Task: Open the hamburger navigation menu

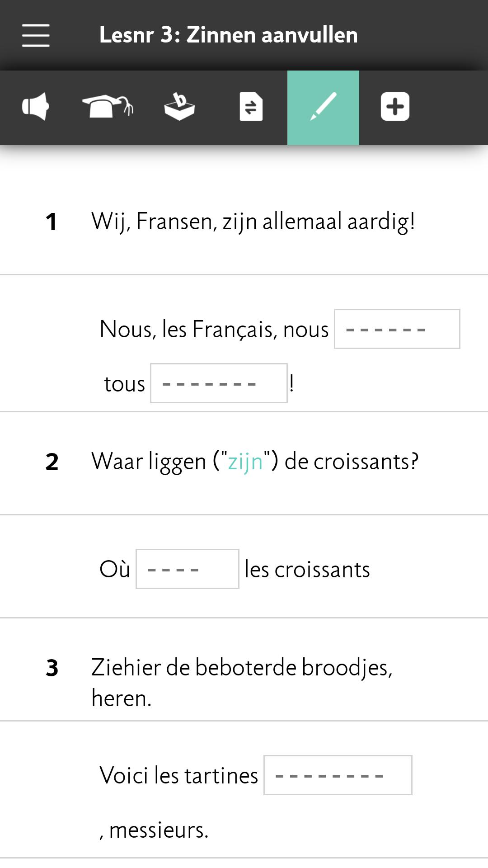Action: tap(36, 35)
